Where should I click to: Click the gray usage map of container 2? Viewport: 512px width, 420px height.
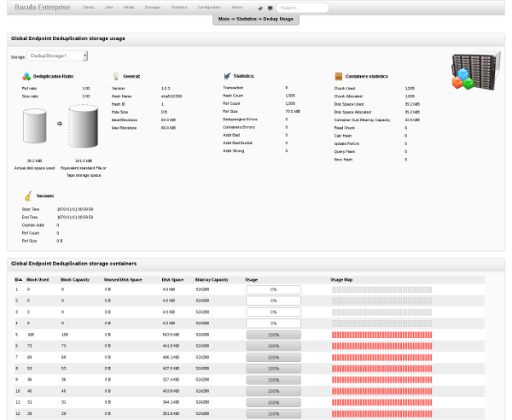tap(381, 300)
